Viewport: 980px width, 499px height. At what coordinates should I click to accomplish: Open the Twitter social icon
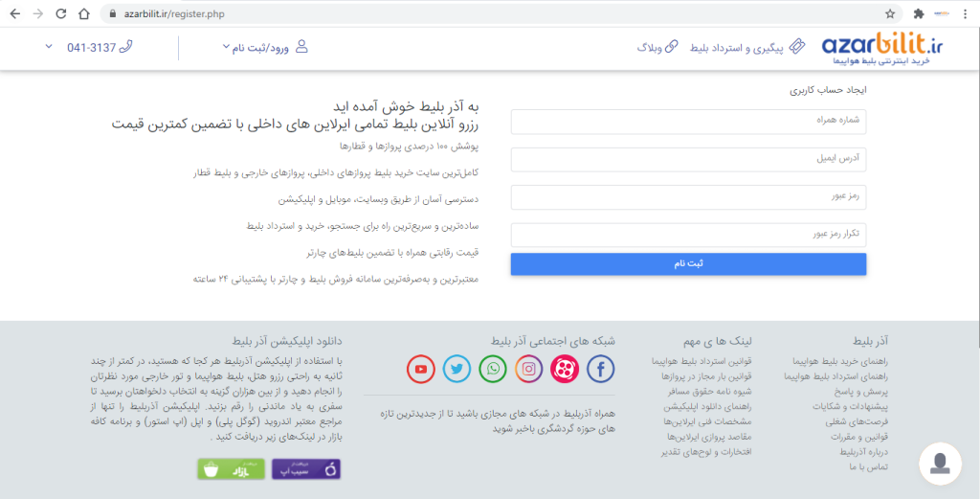(x=457, y=369)
